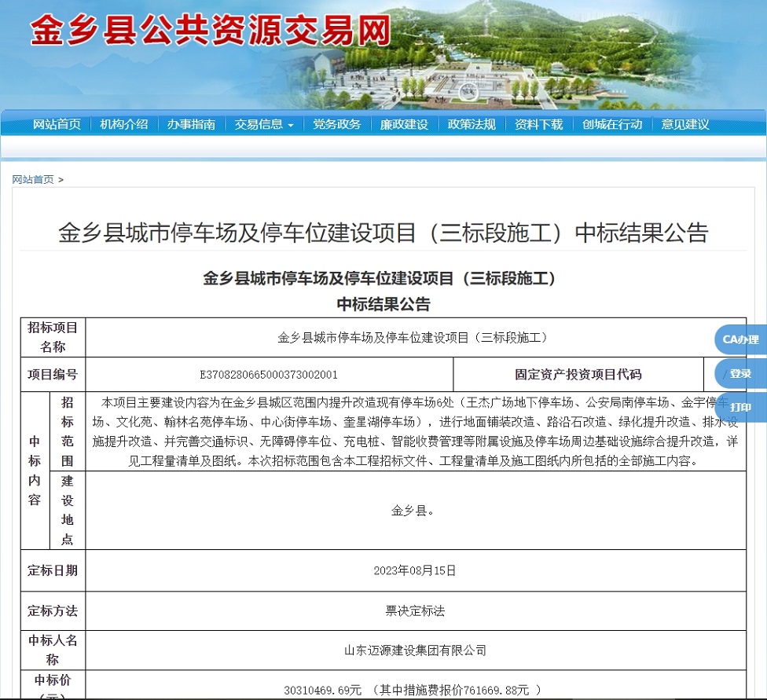Image resolution: width=767 pixels, height=700 pixels.
Task: Click the 中标内容 vertical label
Action: coord(35,471)
